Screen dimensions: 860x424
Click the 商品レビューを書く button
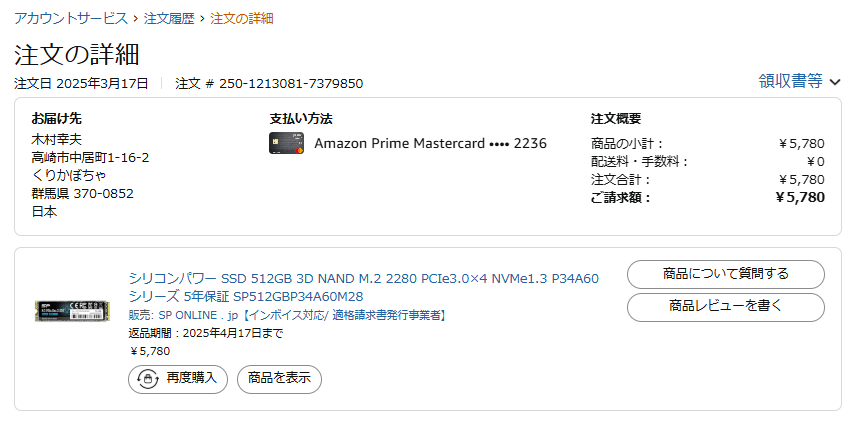[725, 307]
